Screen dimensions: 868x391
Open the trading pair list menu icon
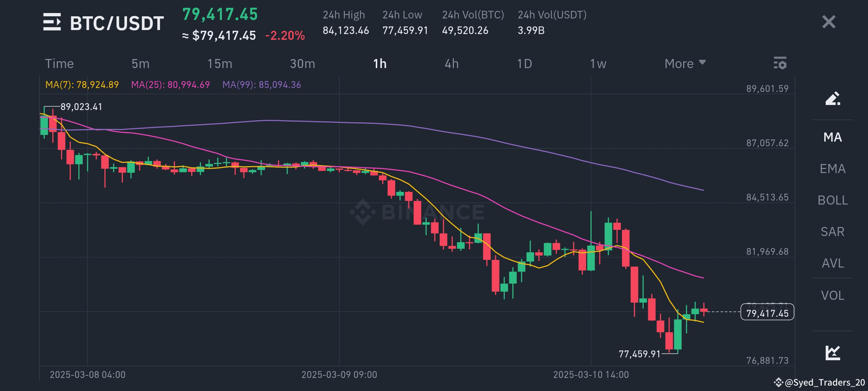(x=52, y=22)
